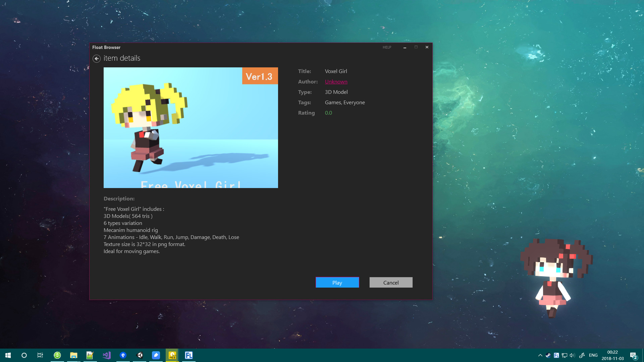Select the '3D Model' type text

(x=336, y=92)
